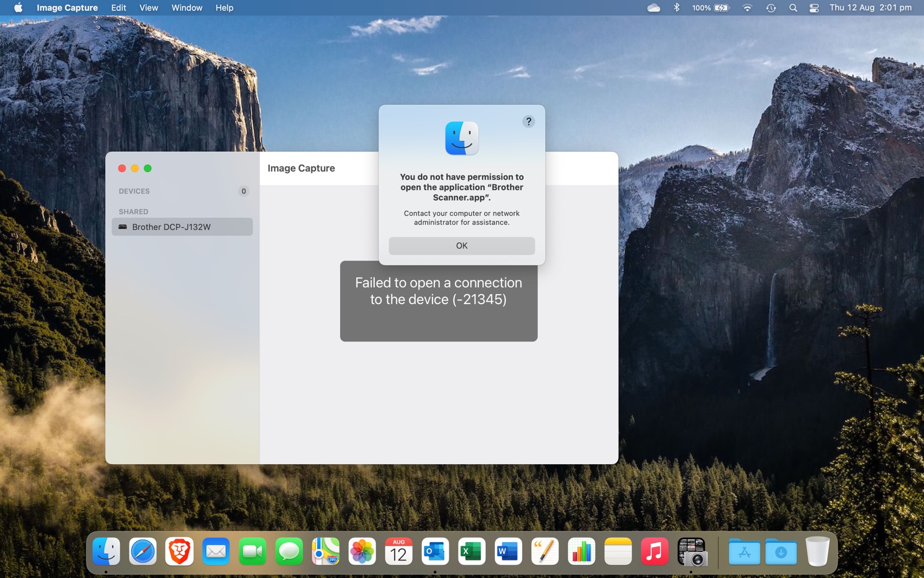Screen dimensions: 924x578
Task: Open the Applications folder in the Dock
Action: click(744, 552)
